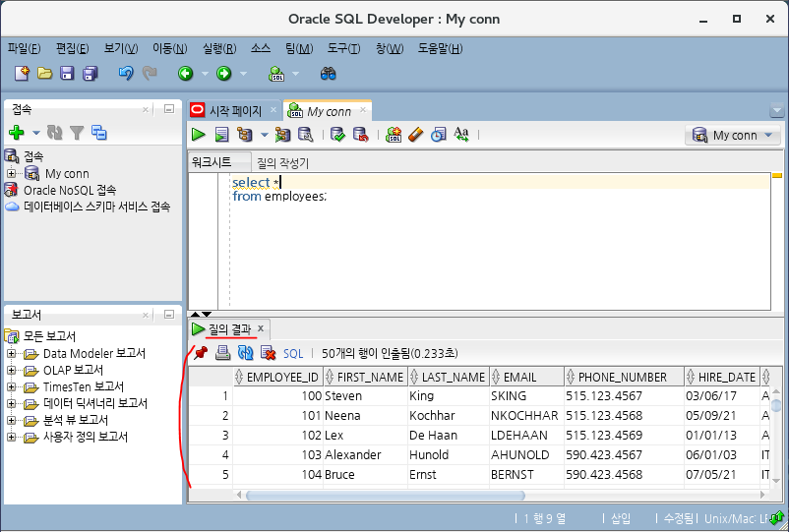Minimize the 보고서 panel
The height and width of the screenshot is (532, 789).
tap(169, 315)
